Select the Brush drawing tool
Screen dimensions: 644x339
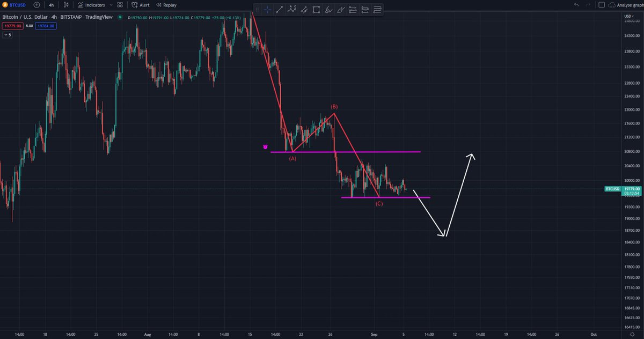pos(328,9)
